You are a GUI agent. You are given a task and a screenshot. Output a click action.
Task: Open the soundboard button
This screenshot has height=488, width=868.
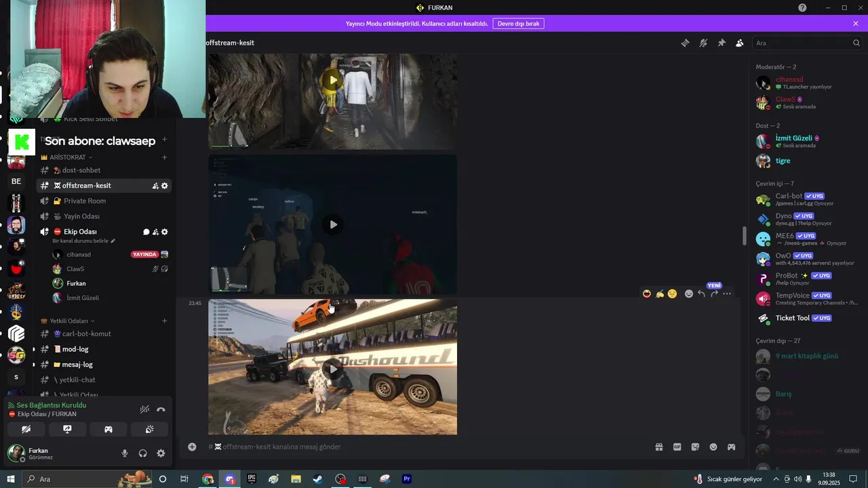150,429
